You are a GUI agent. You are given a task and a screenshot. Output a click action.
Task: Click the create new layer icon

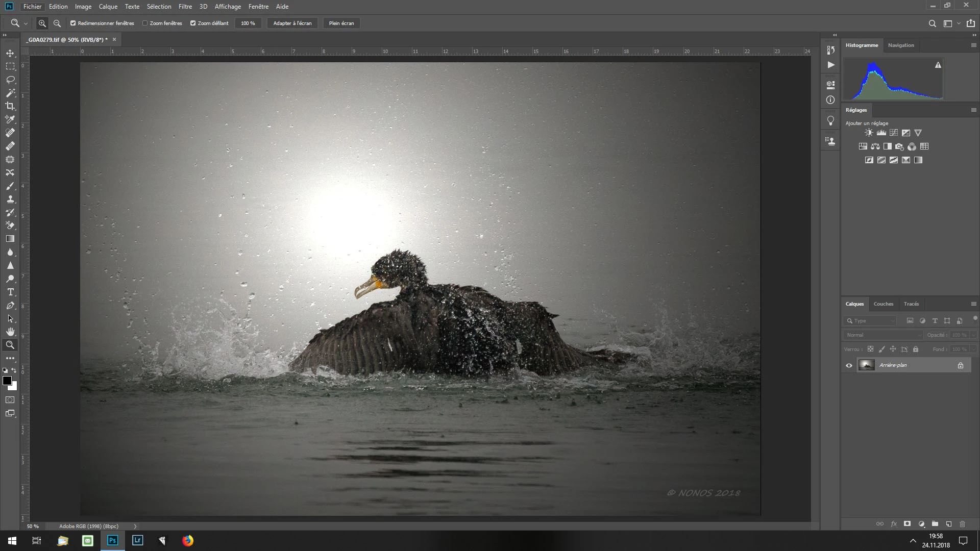point(948,524)
